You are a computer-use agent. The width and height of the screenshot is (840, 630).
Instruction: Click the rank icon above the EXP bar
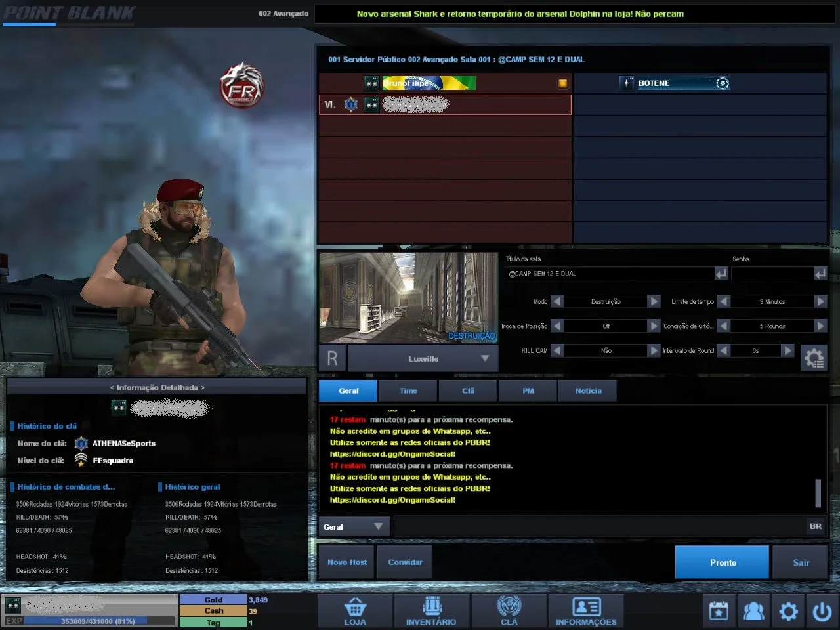[12, 604]
